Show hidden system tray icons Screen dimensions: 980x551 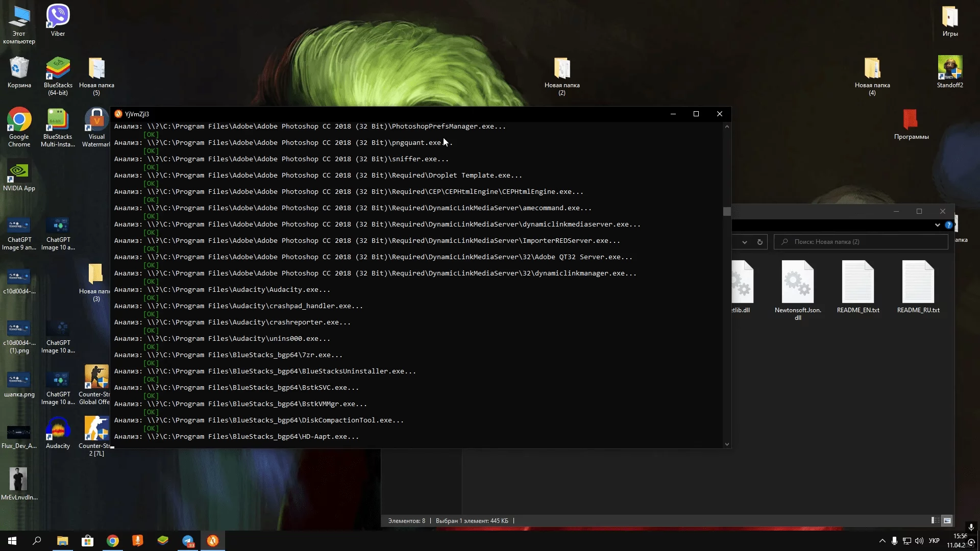coord(882,541)
